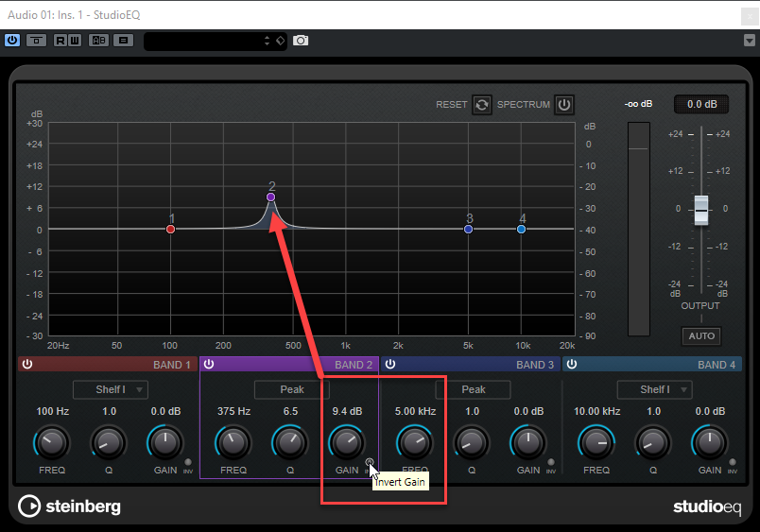Click Band 2 375 Hz frequency value

point(233,411)
